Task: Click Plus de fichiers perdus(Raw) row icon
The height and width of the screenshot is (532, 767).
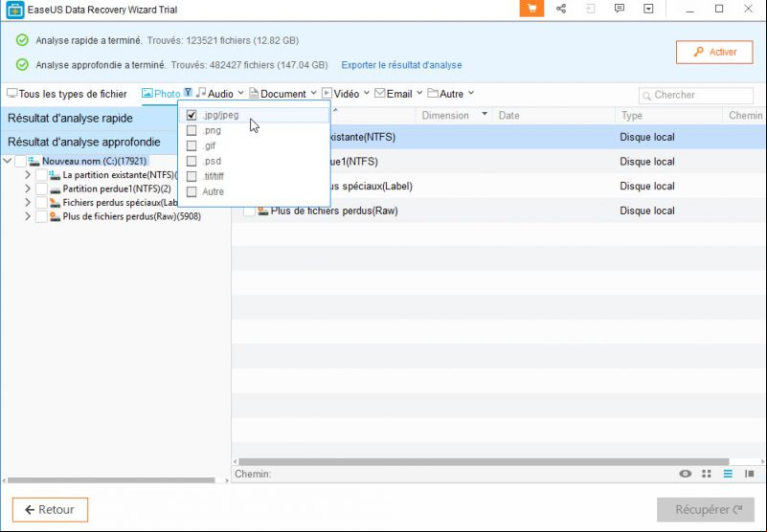Action: click(263, 211)
